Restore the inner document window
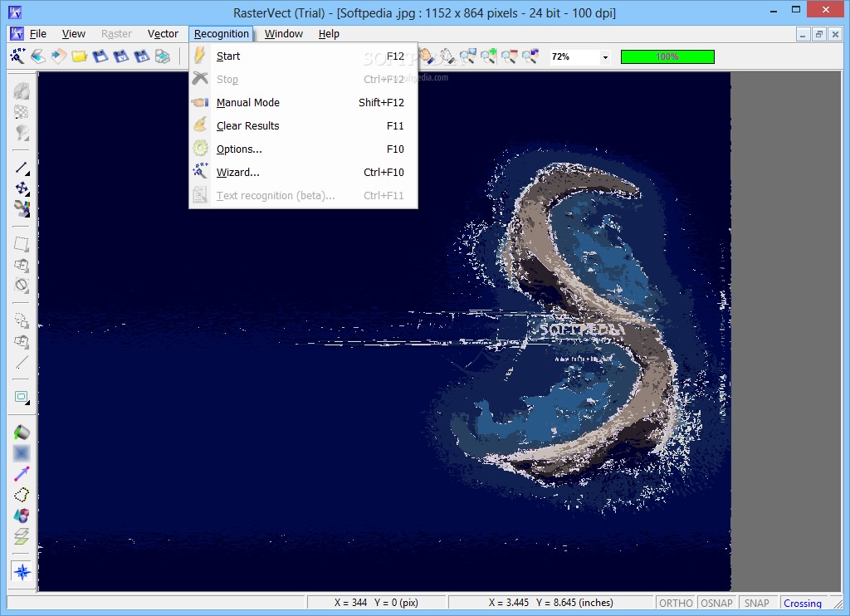 pos(819,34)
